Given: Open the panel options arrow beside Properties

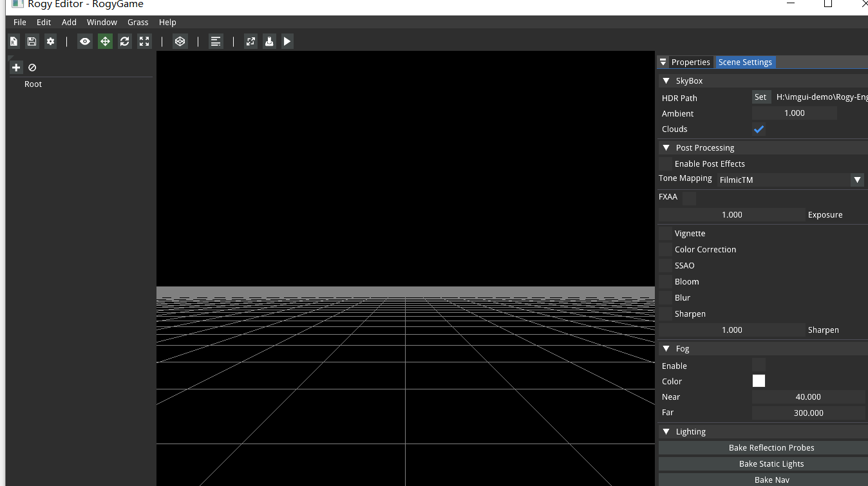Looking at the screenshot, I should pyautogui.click(x=663, y=62).
